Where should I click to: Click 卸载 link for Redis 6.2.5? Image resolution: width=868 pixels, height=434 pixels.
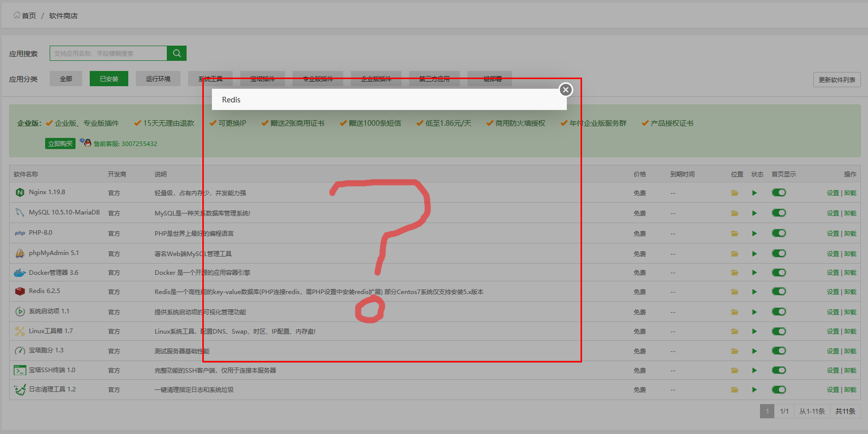pyautogui.click(x=850, y=292)
